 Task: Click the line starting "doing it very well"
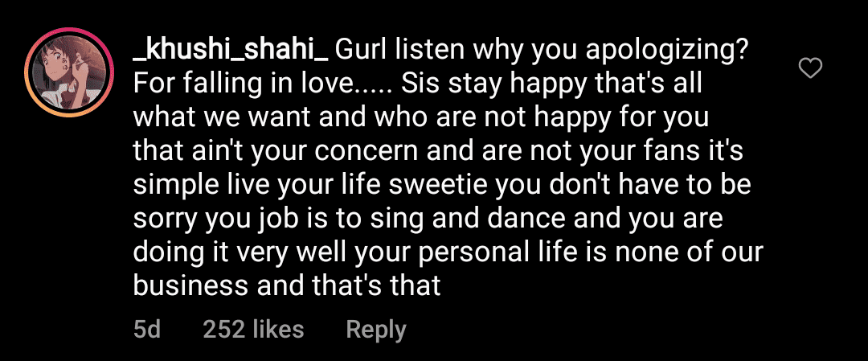click(447, 252)
